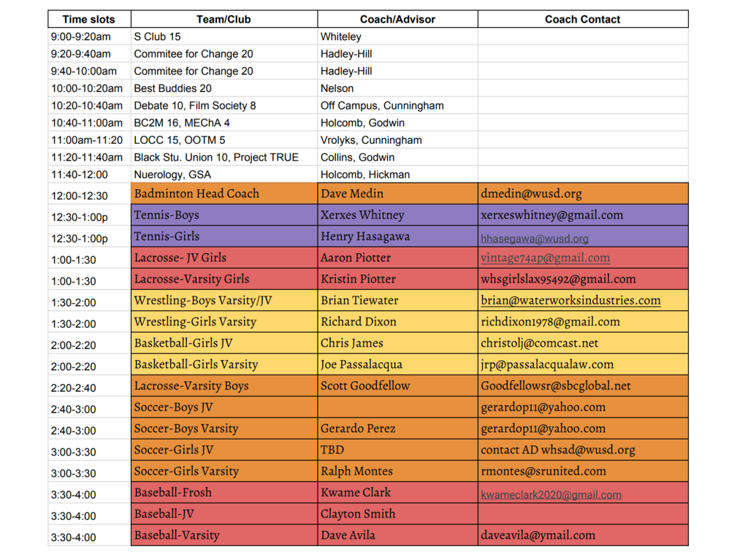748x560 pixels.
Task: Click the Lacrosse- JV Girls cell
Action: tap(224, 258)
